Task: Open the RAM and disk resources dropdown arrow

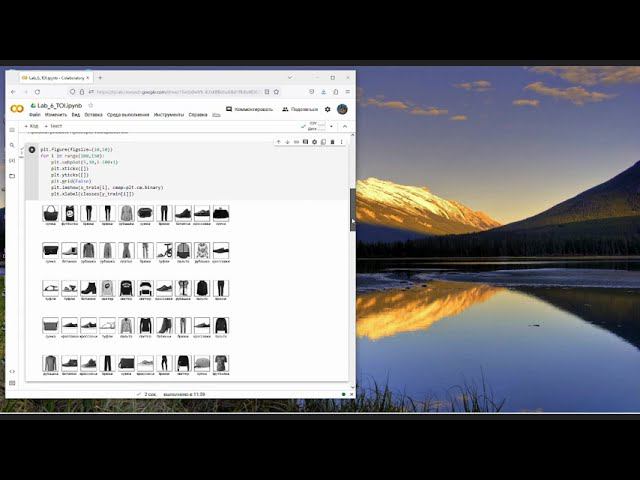Action: [331, 126]
